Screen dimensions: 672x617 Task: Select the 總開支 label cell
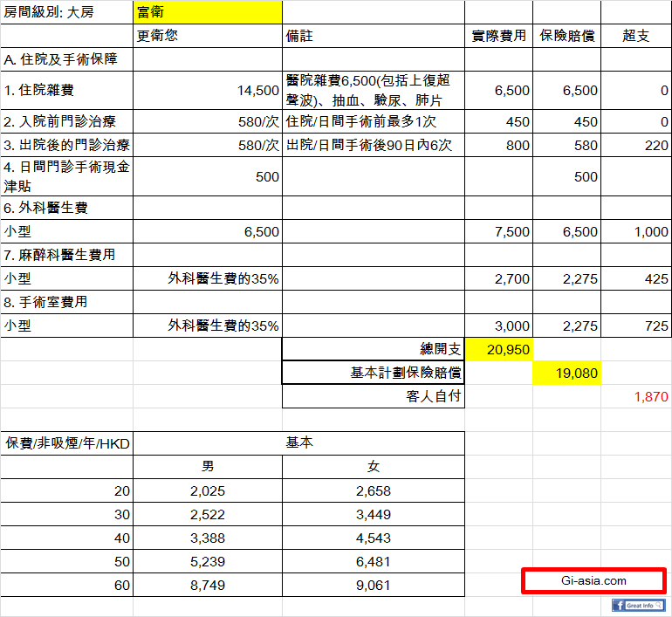coord(374,349)
